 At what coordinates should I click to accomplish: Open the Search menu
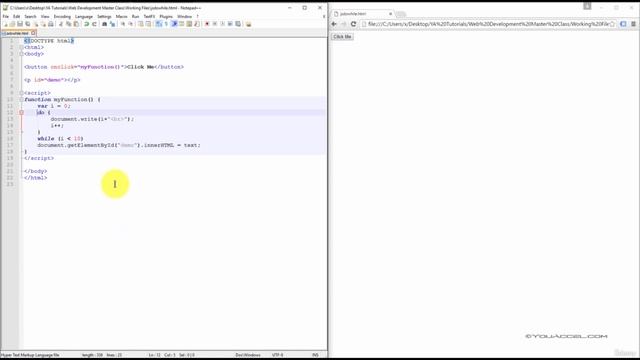tap(30, 16)
